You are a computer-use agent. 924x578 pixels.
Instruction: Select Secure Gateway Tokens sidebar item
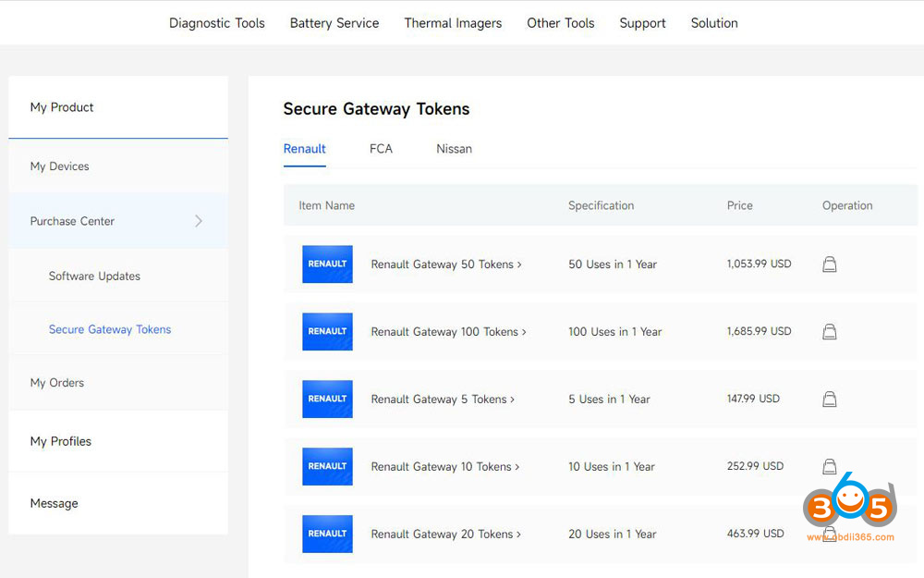(x=118, y=329)
